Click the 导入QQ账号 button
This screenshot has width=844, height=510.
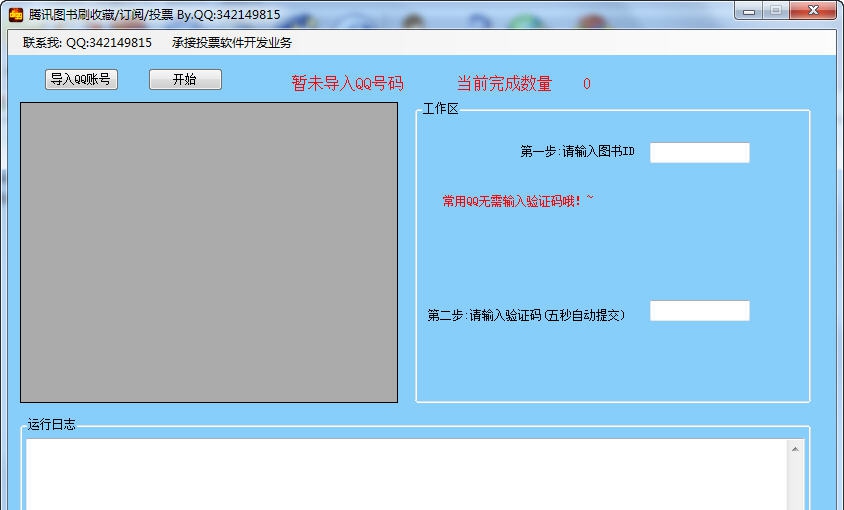pyautogui.click(x=81, y=80)
